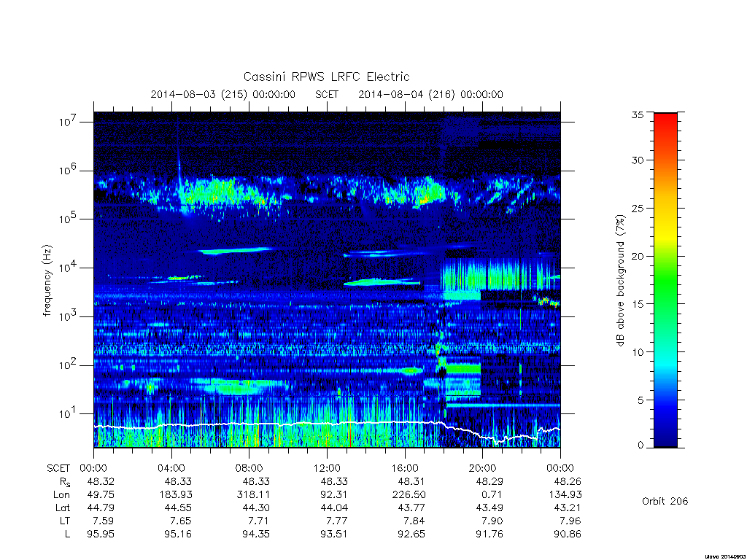747x560 pixels.
Task: Click the 35 dB label on colorbar
Action: 638,114
